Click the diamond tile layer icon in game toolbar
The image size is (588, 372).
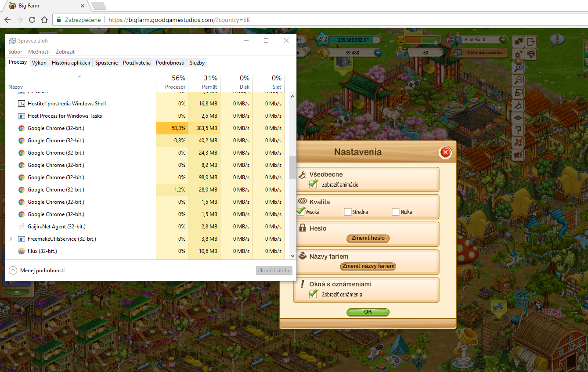(x=519, y=117)
